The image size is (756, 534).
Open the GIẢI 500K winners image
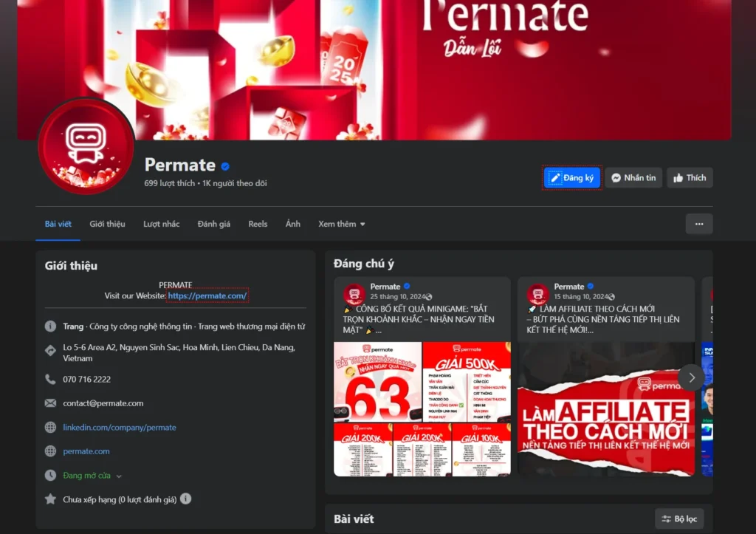467,382
